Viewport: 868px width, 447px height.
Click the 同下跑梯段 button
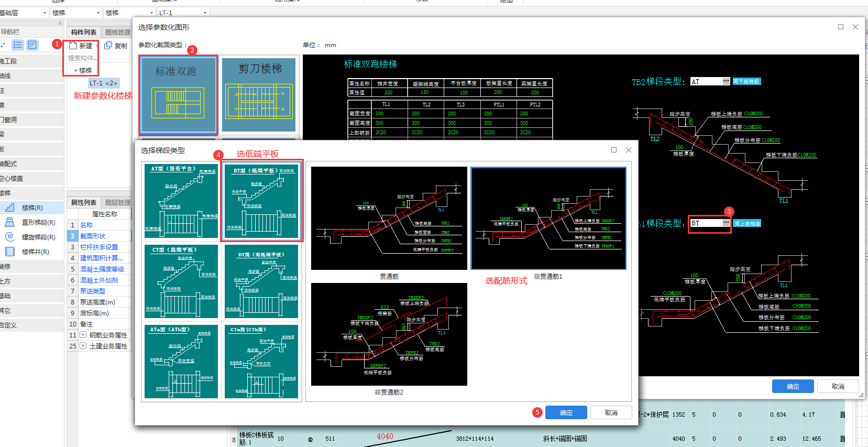[746, 81]
